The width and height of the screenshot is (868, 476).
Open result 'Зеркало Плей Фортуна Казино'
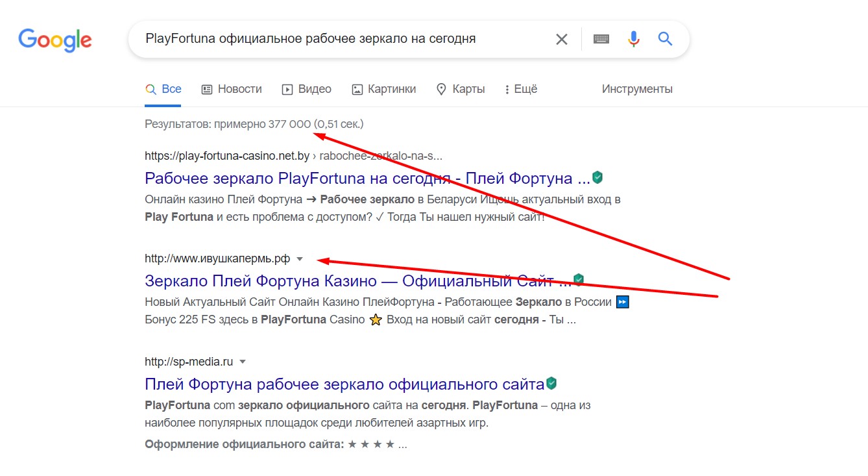(358, 281)
